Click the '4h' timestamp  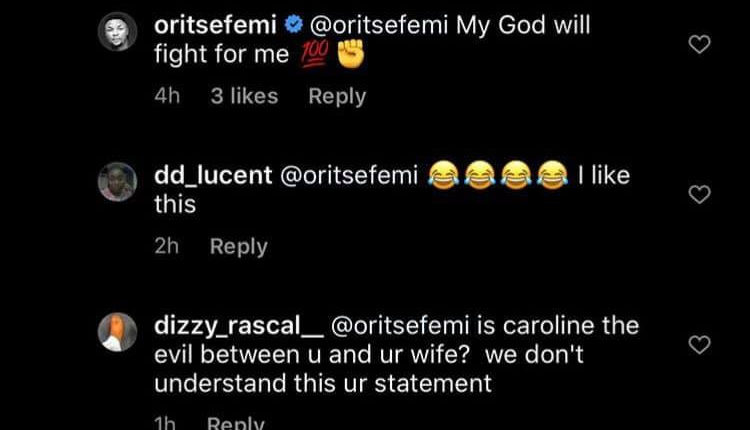coord(166,97)
